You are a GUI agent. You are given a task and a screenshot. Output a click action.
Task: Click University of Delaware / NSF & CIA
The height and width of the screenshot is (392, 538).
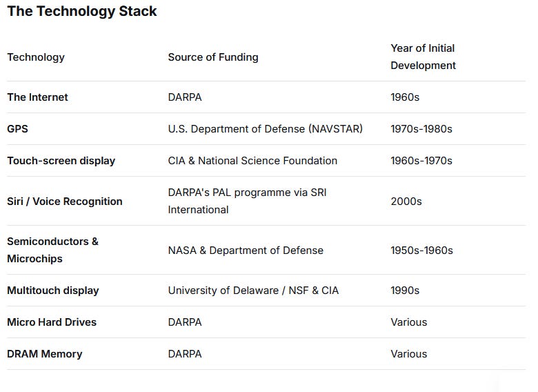point(254,291)
